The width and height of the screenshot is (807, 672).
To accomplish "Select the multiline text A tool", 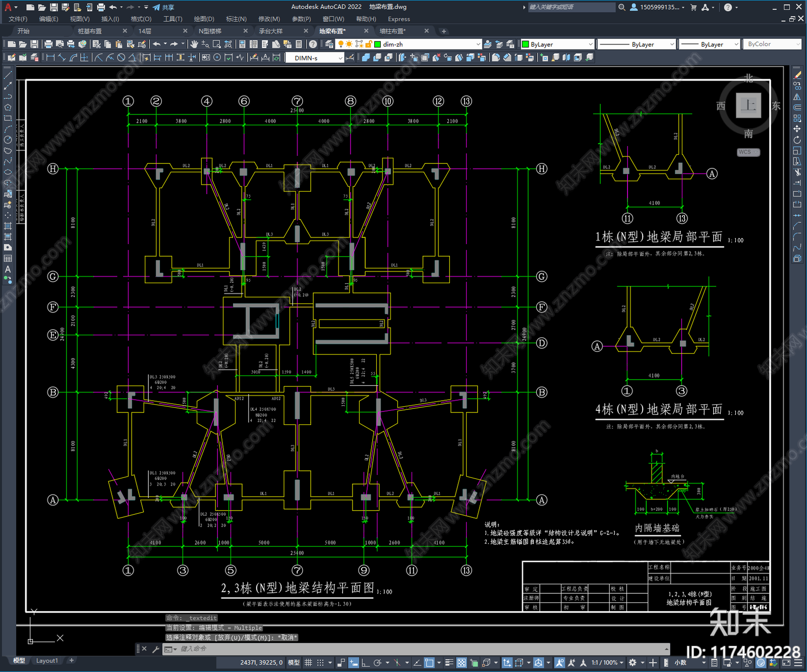I will click(x=8, y=269).
